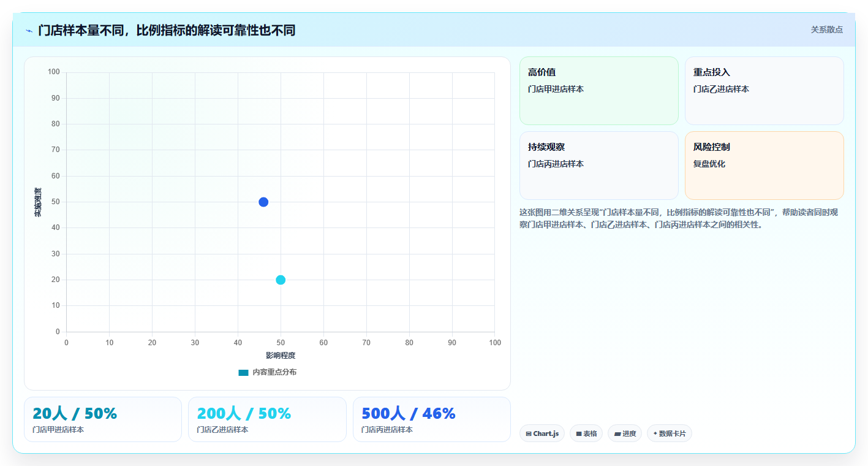Click the 实施难度 y-axis title
Image resolution: width=868 pixels, height=466 pixels.
(x=38, y=202)
